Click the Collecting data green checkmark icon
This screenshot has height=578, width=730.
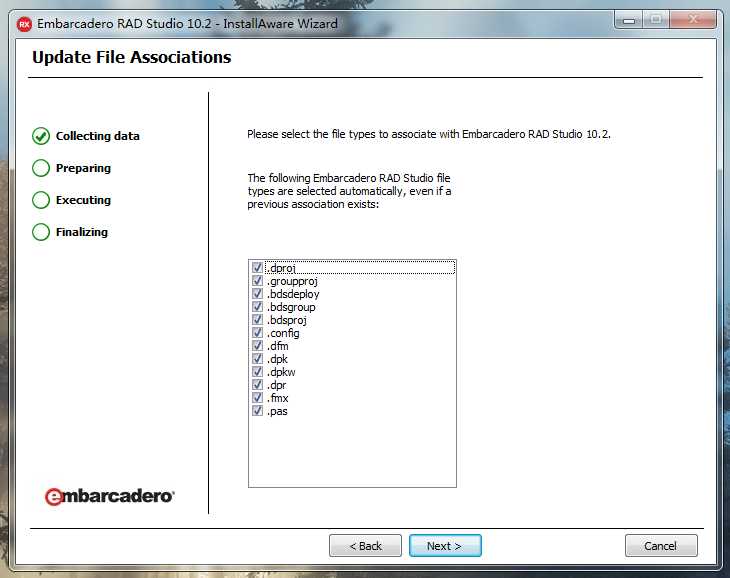click(41, 136)
